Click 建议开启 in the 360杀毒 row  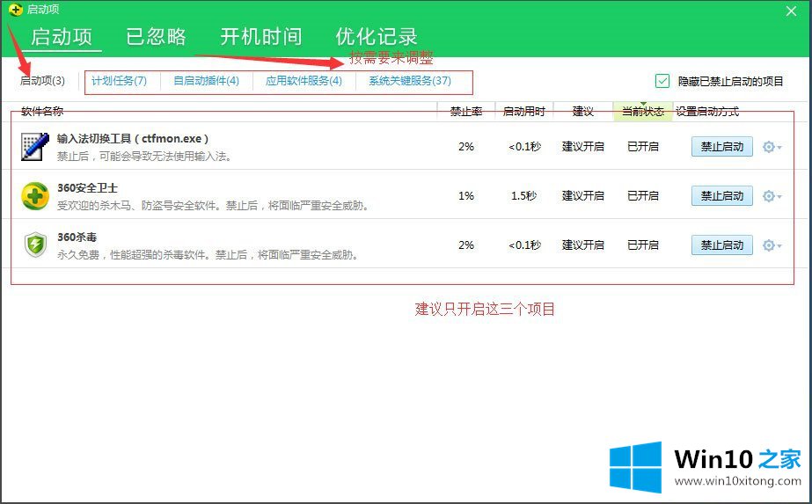583,245
